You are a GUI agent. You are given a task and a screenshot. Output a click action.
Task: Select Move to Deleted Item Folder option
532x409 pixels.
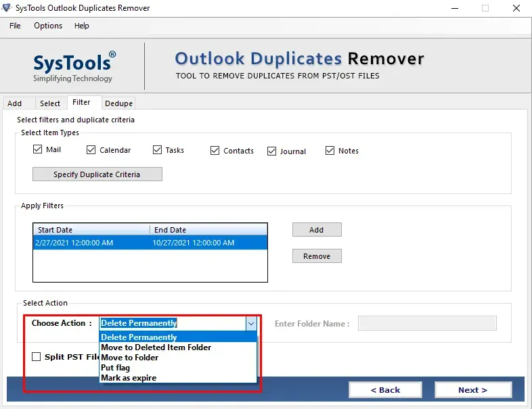(x=156, y=347)
